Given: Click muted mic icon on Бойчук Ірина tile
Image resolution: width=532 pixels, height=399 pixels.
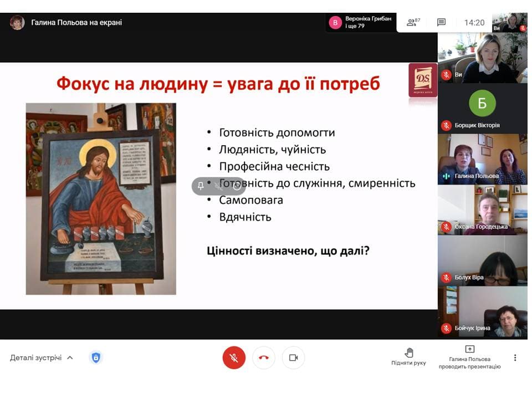Looking at the screenshot, I should coord(446,328).
